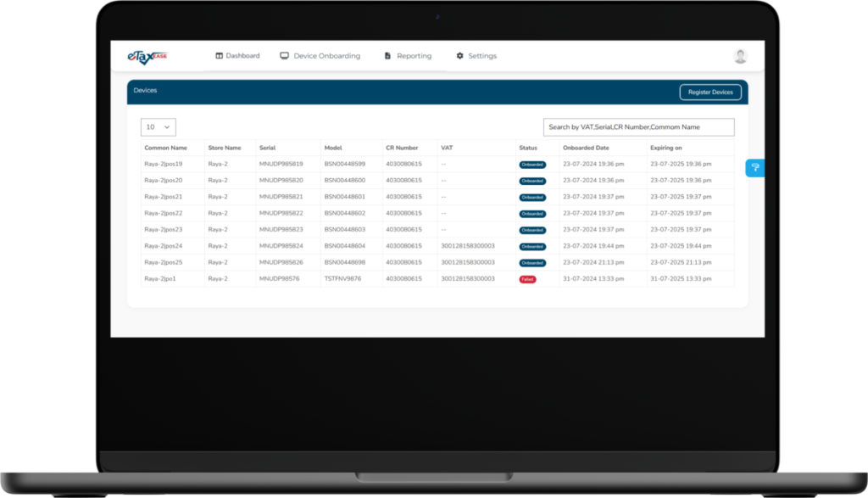This screenshot has width=868, height=498.
Task: Click serial MNUDP985819
Action: tap(281, 164)
